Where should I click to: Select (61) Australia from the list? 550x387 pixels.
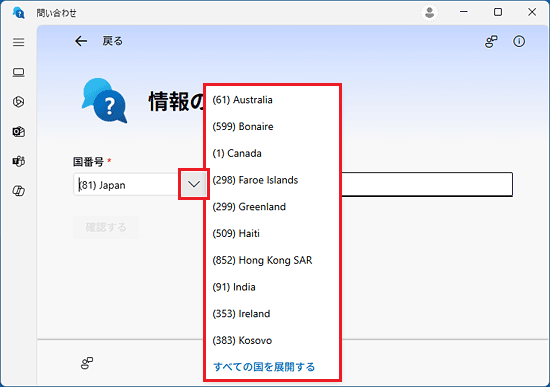273,100
